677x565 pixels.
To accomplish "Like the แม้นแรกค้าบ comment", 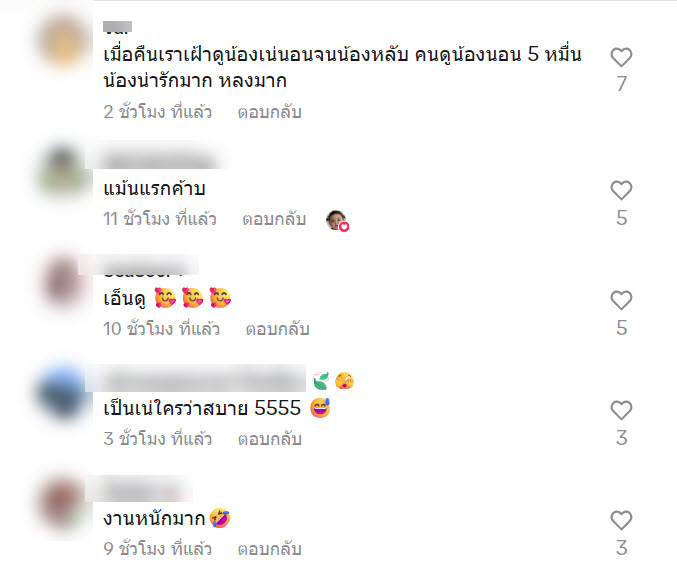I will tap(621, 190).
